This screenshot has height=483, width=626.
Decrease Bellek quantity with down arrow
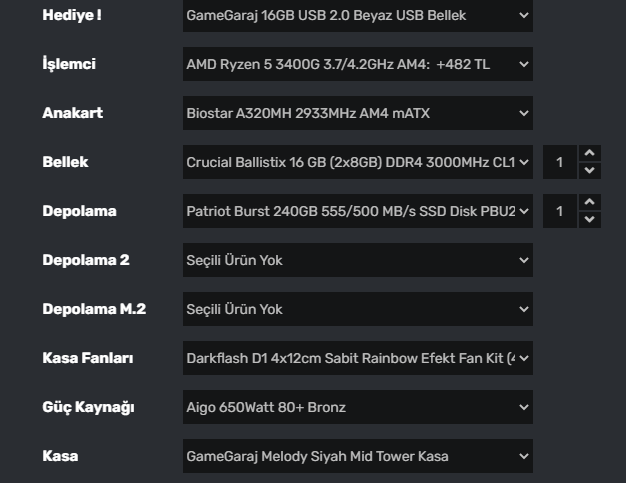coord(590,171)
